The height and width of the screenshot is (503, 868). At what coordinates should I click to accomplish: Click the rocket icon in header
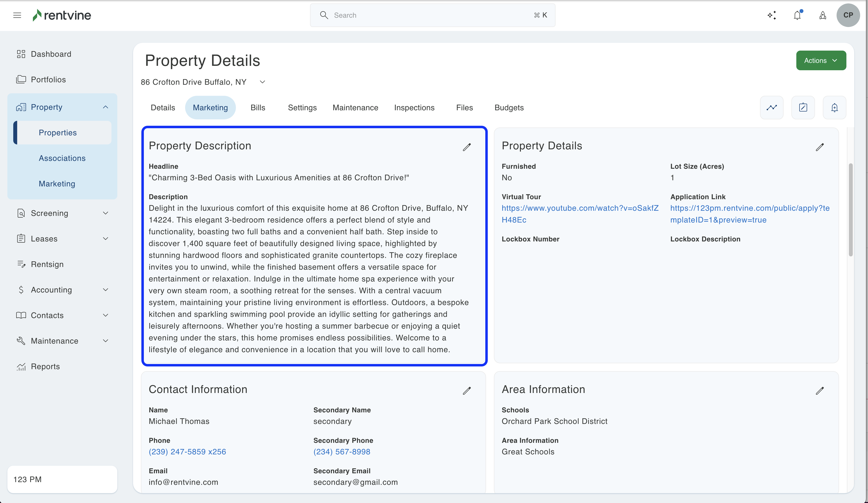point(823,15)
